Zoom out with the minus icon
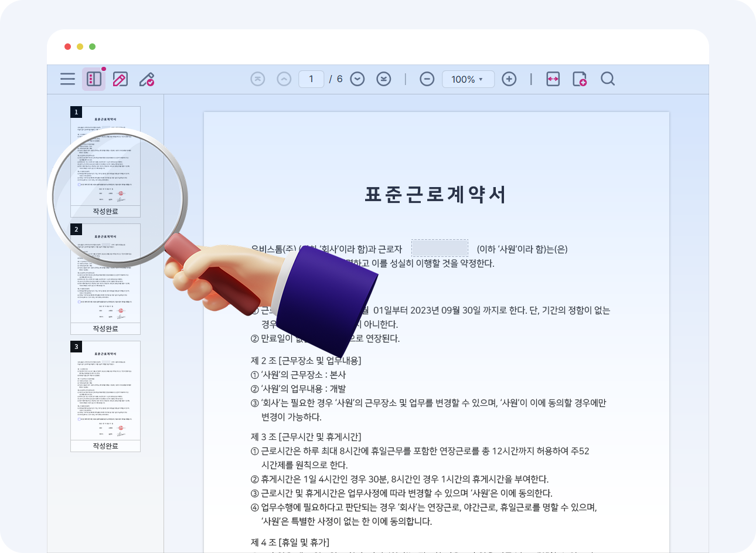Image resolution: width=756 pixels, height=553 pixels. pos(427,79)
